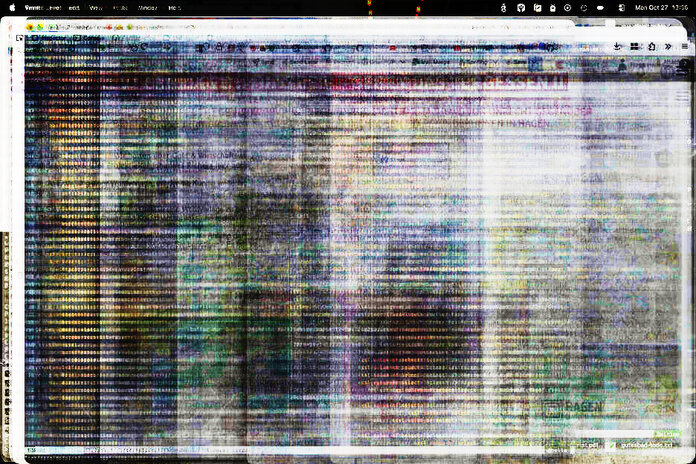This screenshot has height=464, width=696.
Task: Expand the toolbar overflow double-chevron
Action: (668, 46)
